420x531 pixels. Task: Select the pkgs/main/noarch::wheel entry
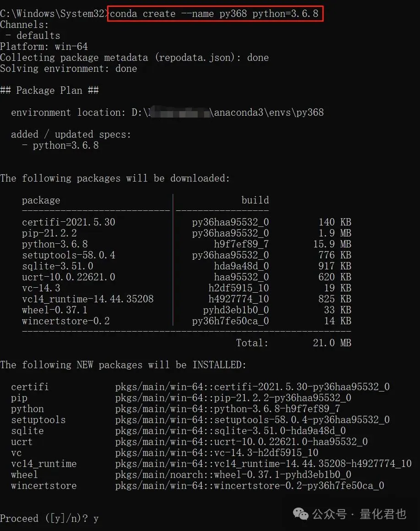point(233,474)
